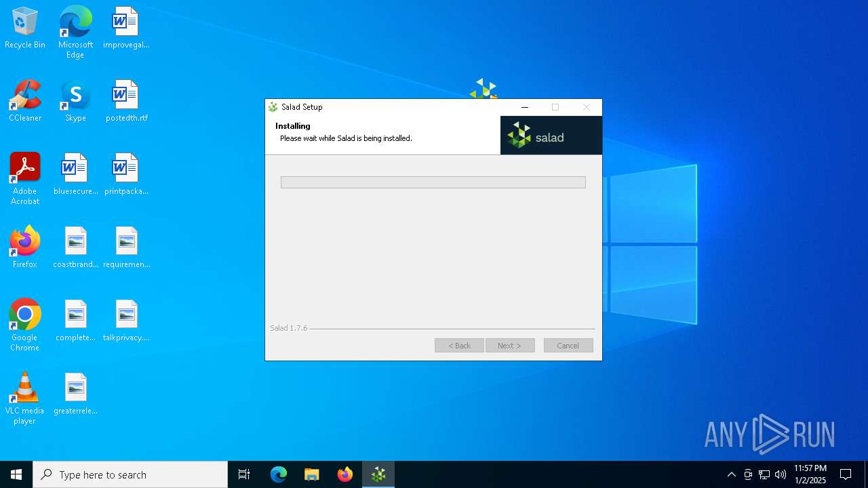Select the Skype desktop shortcut
This screenshot has height=488, width=868.
pos(75,101)
